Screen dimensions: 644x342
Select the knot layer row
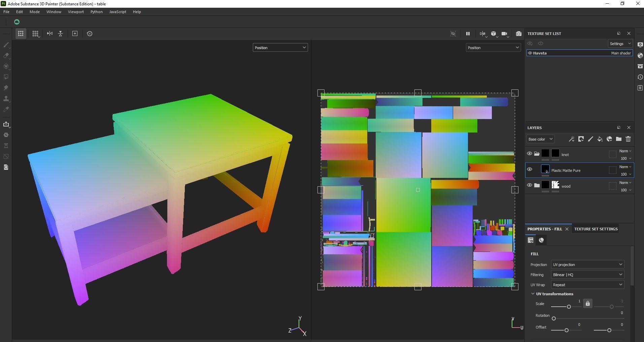(580, 154)
